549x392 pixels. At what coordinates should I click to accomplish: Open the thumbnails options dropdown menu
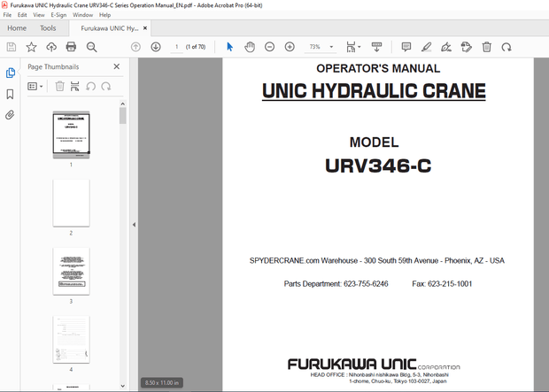(x=35, y=86)
